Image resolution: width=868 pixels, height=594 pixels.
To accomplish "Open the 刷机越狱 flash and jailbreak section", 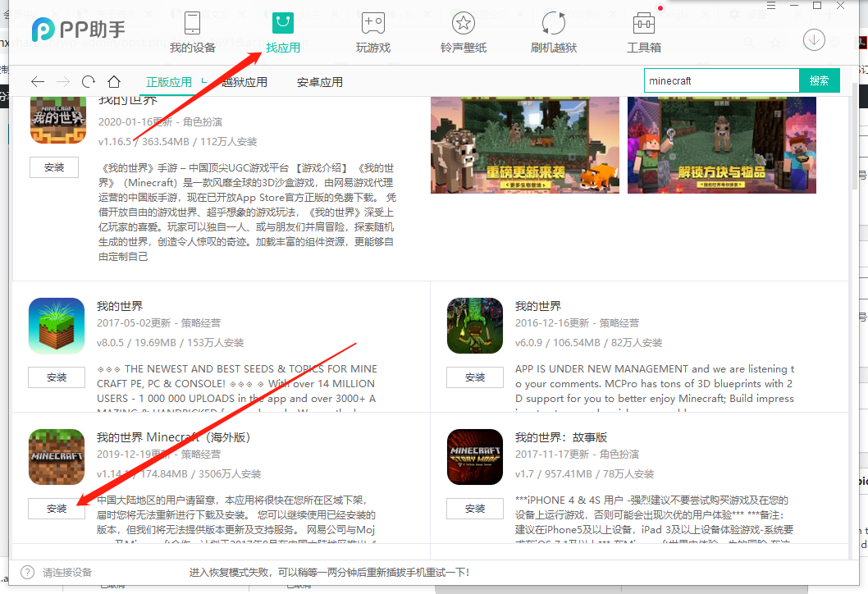I will point(554,32).
